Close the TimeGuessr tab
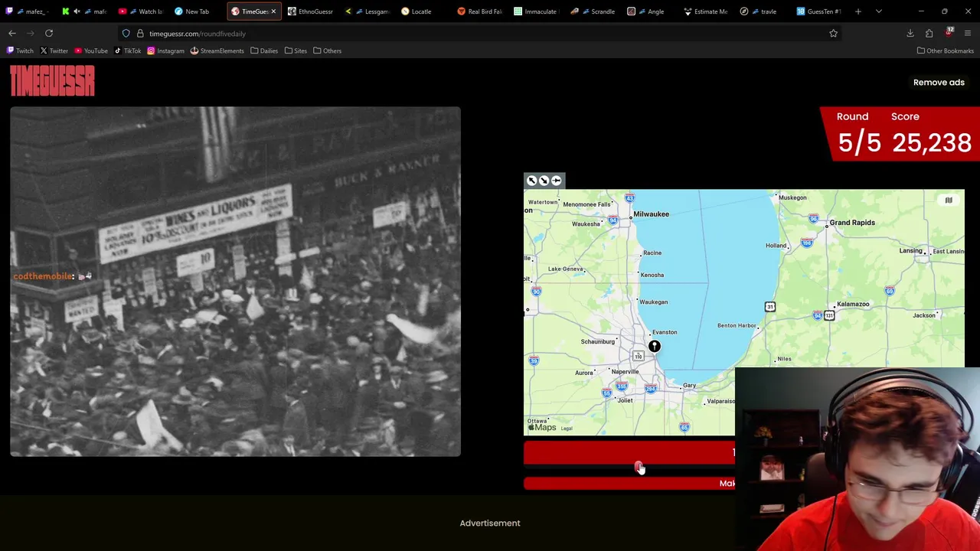Screen dimensions: 980x551 click(x=273, y=11)
